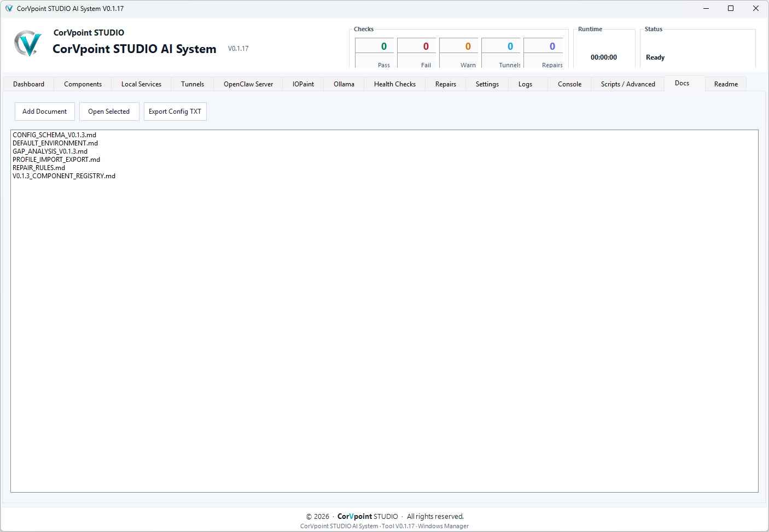Open the Scripts / Advanced tab

click(x=628, y=84)
